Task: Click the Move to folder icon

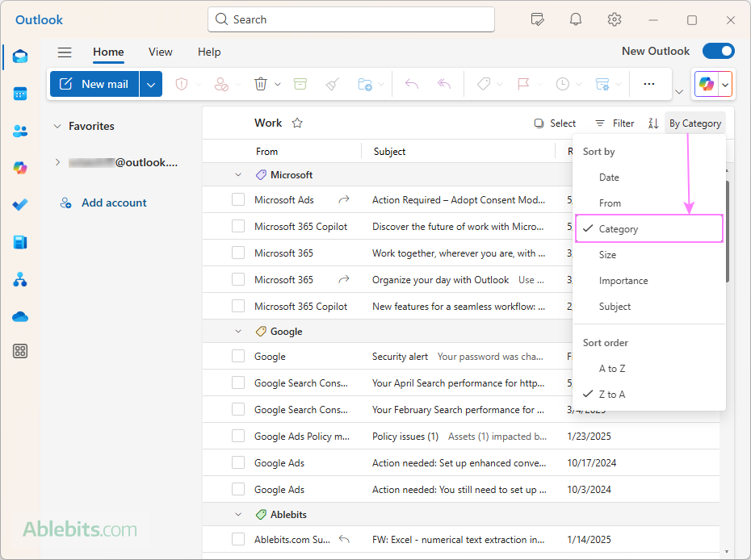Action: click(x=365, y=84)
